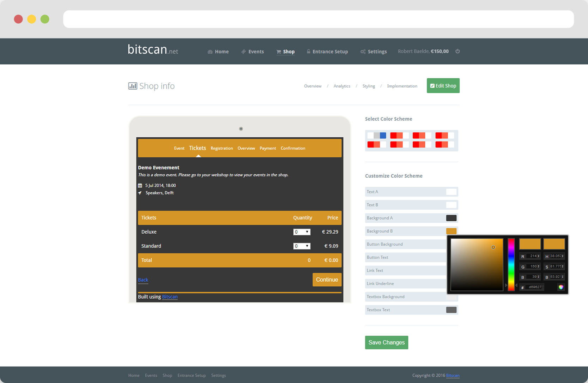This screenshot has height=383, width=588.
Task: Click the hex field showing d69627
Action: pos(534,287)
